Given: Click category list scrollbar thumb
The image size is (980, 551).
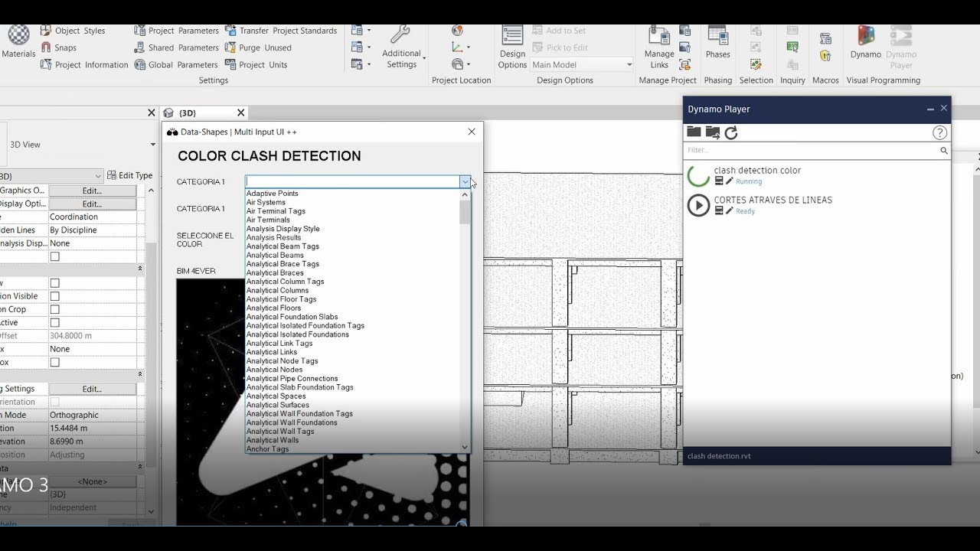Looking at the screenshot, I should [x=465, y=212].
